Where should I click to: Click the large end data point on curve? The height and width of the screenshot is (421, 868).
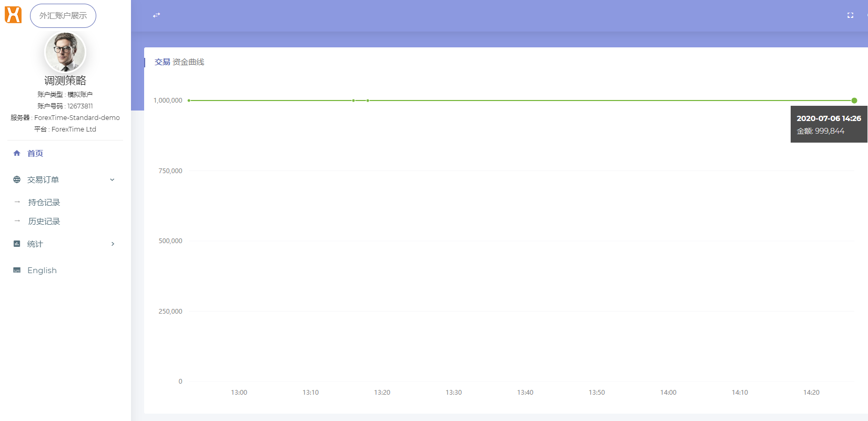pyautogui.click(x=854, y=101)
